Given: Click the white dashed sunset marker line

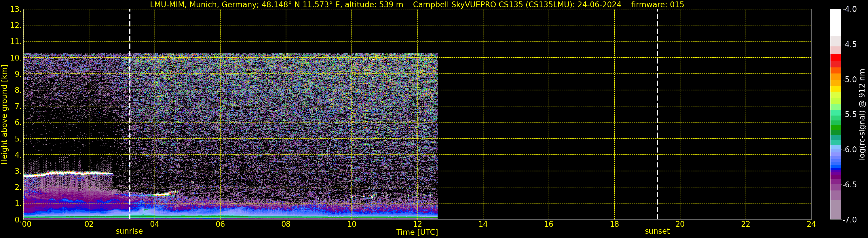Looking at the screenshot, I should pos(657,114).
